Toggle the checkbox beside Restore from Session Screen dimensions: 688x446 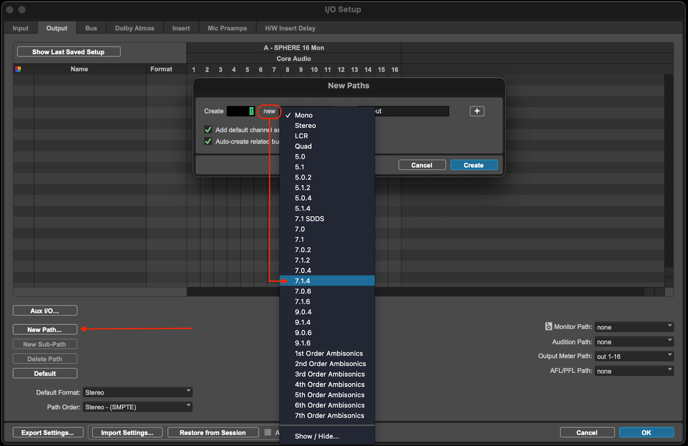click(268, 433)
